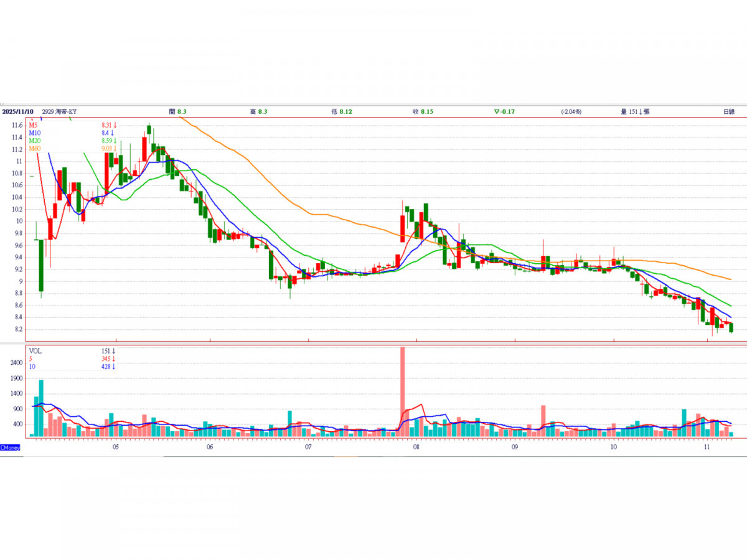Select the M5 moving average legend
The width and height of the screenshot is (747, 560).
pos(33,125)
